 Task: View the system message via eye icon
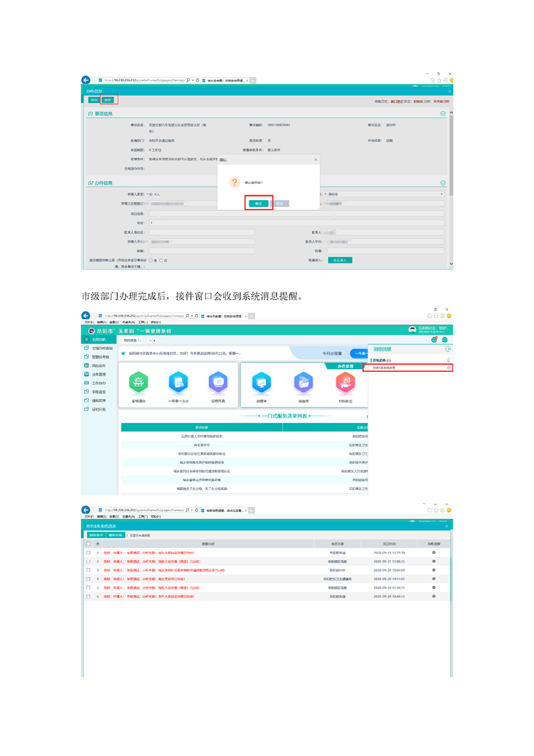(x=448, y=368)
